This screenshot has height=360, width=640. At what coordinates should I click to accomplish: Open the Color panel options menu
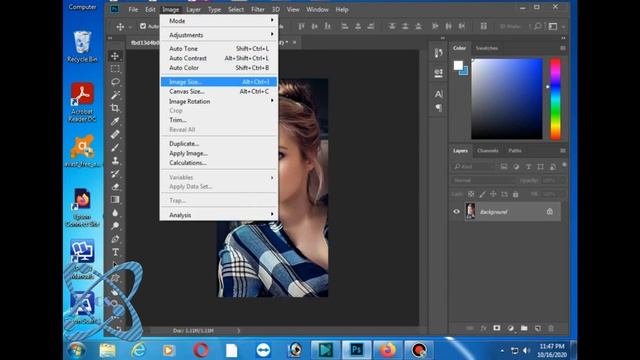563,48
